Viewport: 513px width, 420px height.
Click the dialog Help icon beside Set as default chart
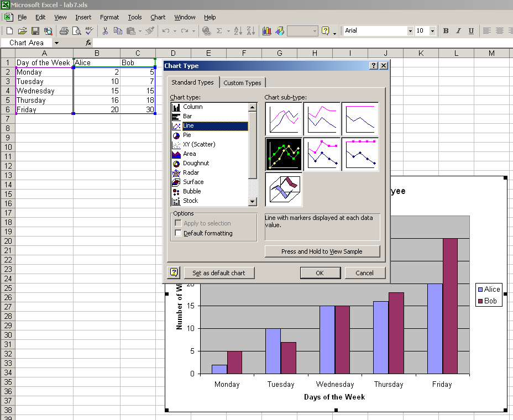click(174, 272)
